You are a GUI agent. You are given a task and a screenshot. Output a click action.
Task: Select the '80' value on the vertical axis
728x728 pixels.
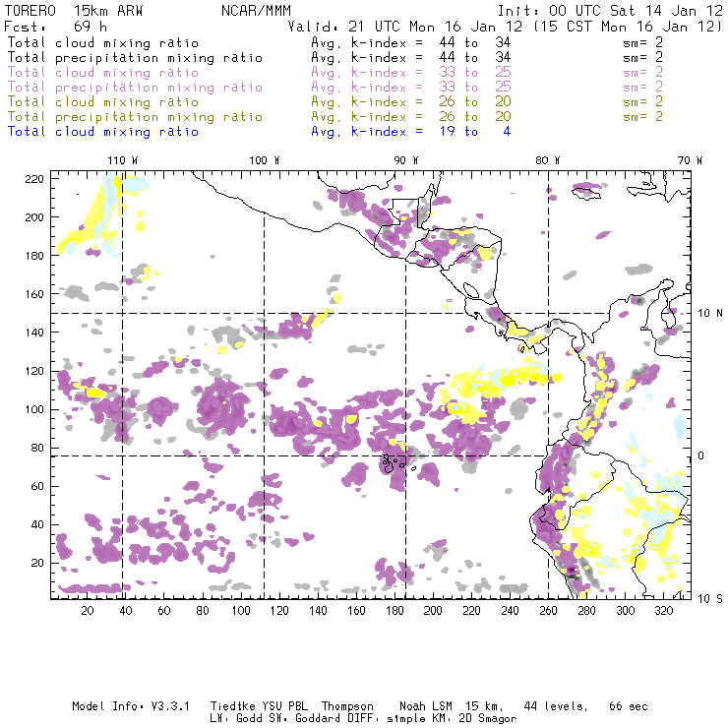(37, 448)
